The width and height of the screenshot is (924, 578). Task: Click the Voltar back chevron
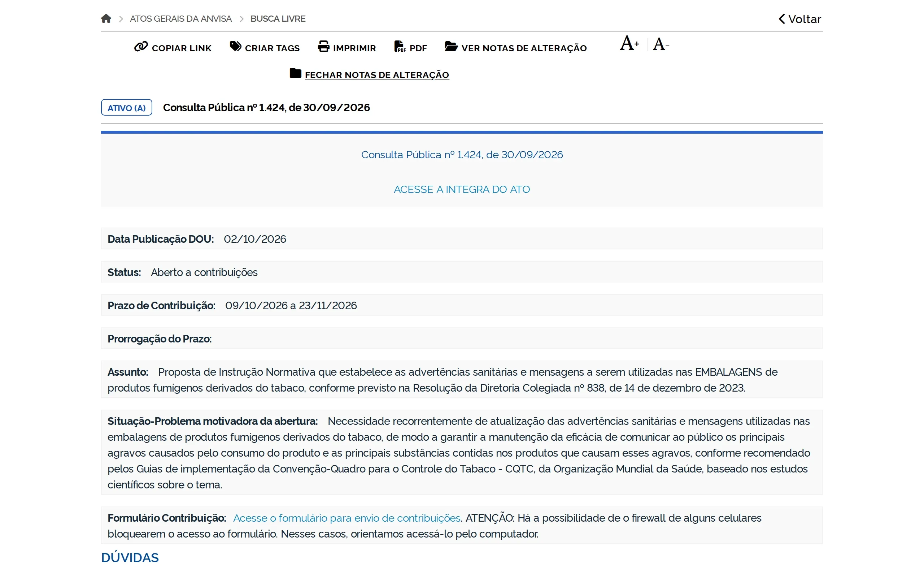781,19
